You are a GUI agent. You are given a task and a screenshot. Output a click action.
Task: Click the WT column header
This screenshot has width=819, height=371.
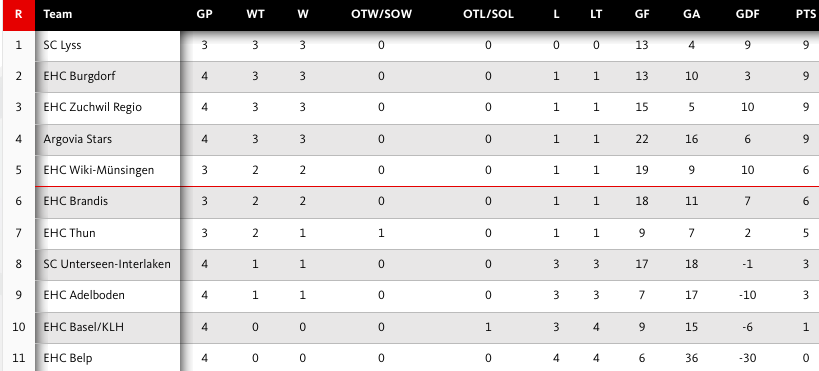coord(255,15)
